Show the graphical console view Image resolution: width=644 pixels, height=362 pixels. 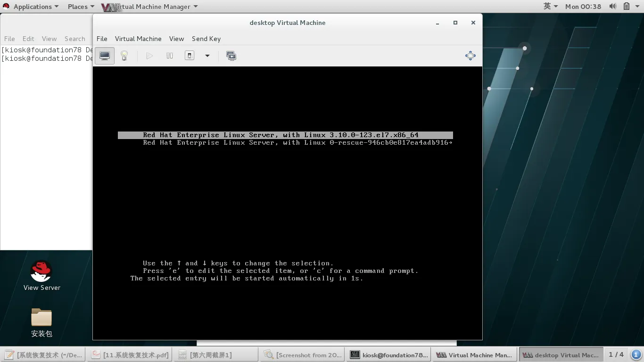(105, 56)
